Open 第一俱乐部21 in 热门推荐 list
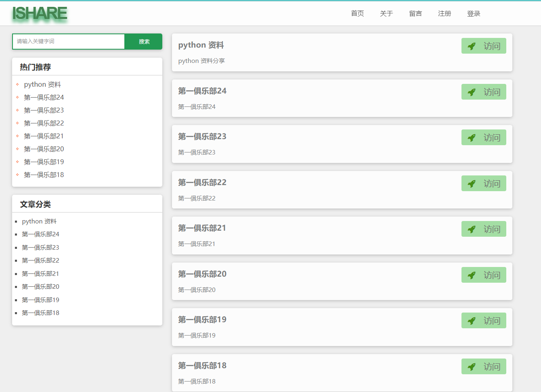 [44, 136]
